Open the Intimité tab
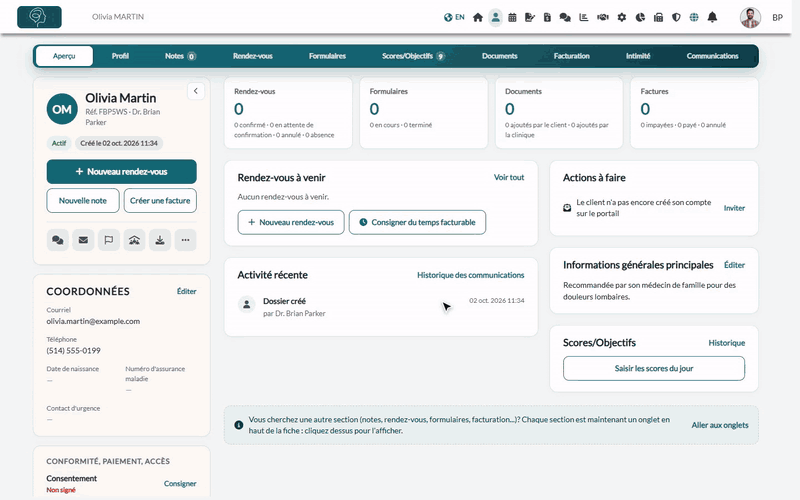 [638, 56]
